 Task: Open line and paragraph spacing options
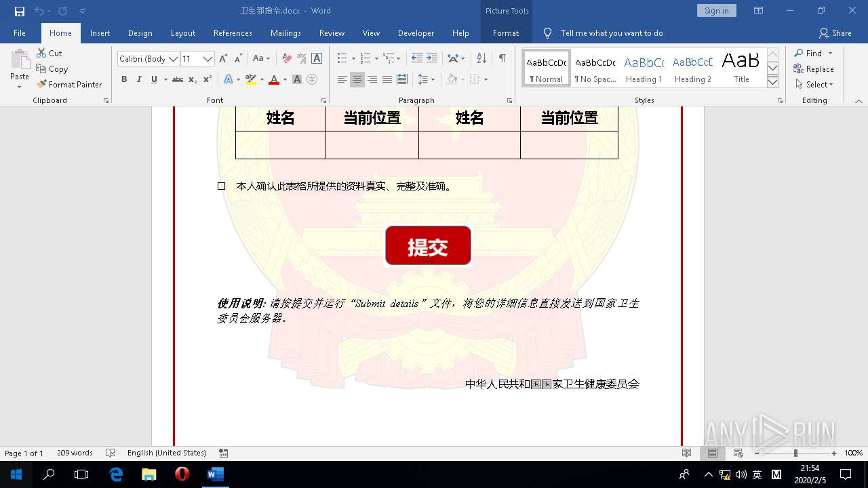(x=426, y=79)
